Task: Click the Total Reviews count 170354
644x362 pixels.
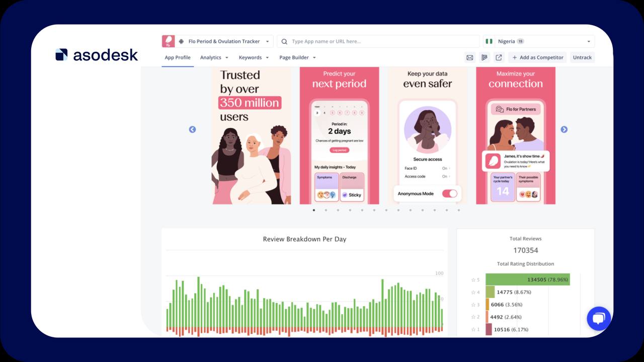Action: click(x=526, y=250)
